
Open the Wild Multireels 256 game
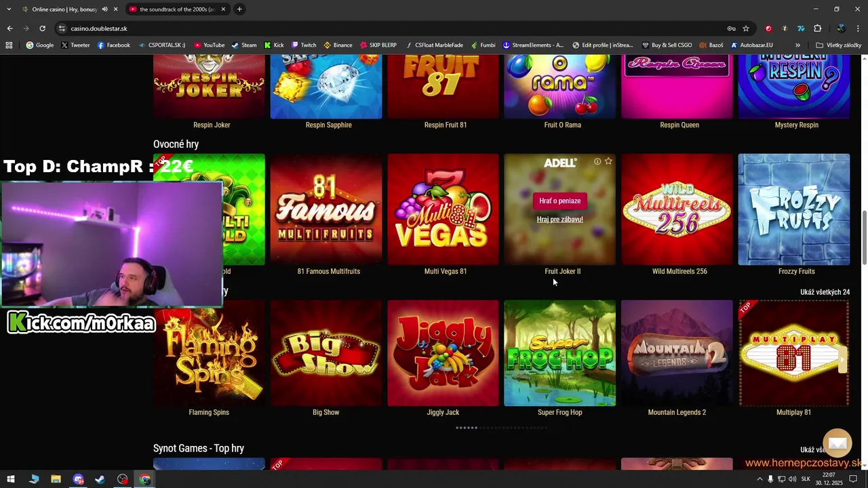(x=677, y=209)
